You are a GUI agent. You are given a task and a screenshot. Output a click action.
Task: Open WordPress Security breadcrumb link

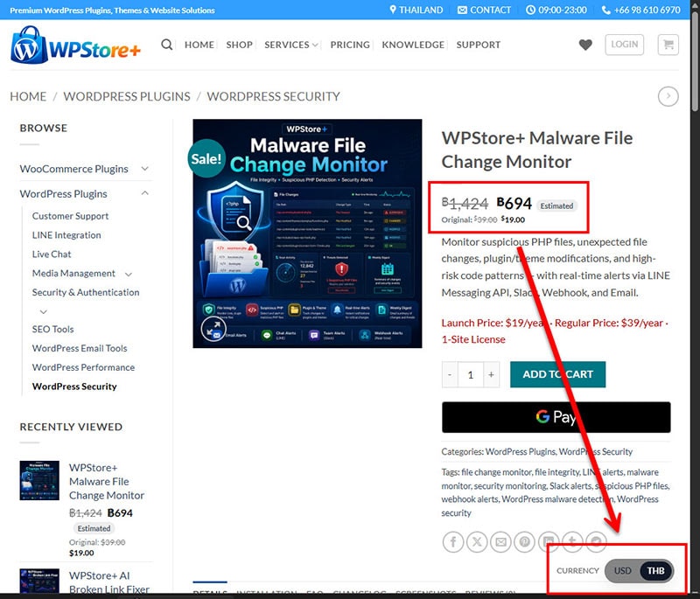tap(273, 96)
